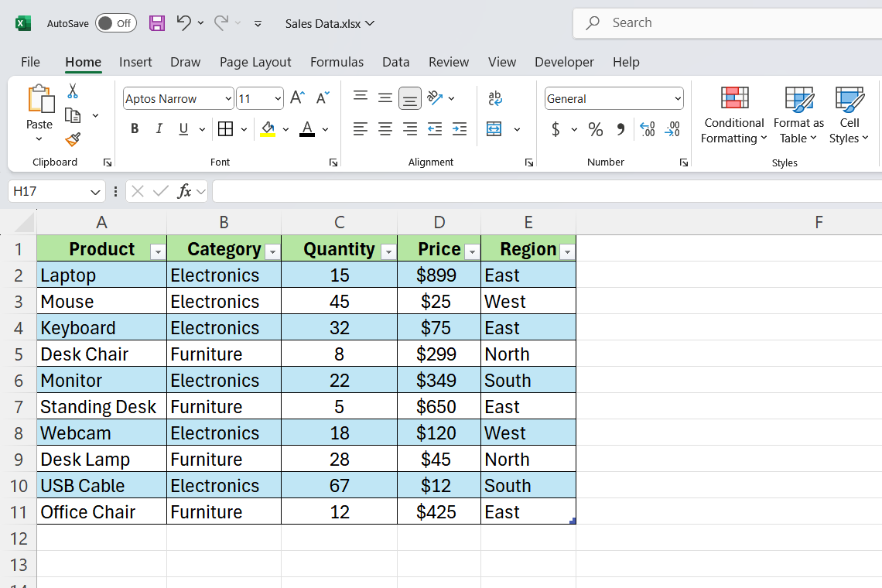Apply the Borders icon
The width and height of the screenshot is (882, 588).
tap(226, 129)
